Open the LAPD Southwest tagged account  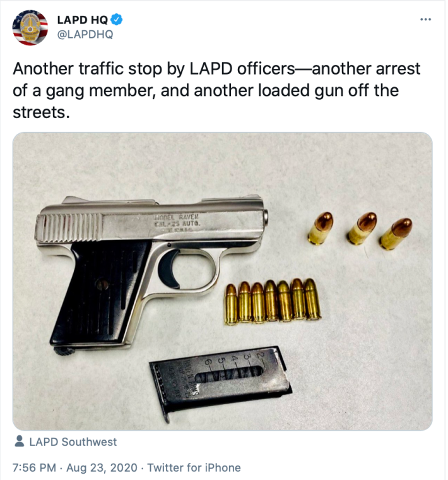click(73, 442)
